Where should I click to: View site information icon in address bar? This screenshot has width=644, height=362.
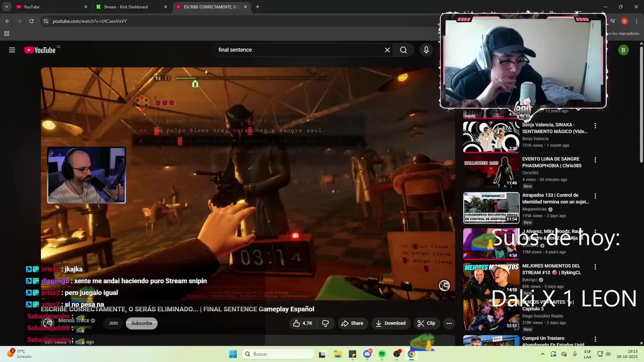click(x=45, y=21)
